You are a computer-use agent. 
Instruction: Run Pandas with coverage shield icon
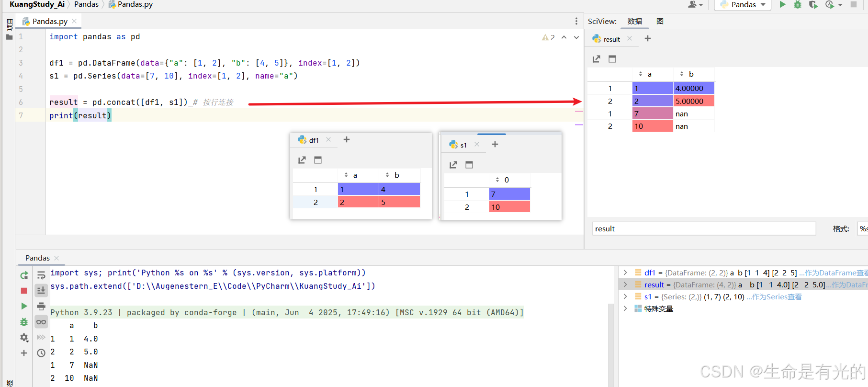[813, 4]
